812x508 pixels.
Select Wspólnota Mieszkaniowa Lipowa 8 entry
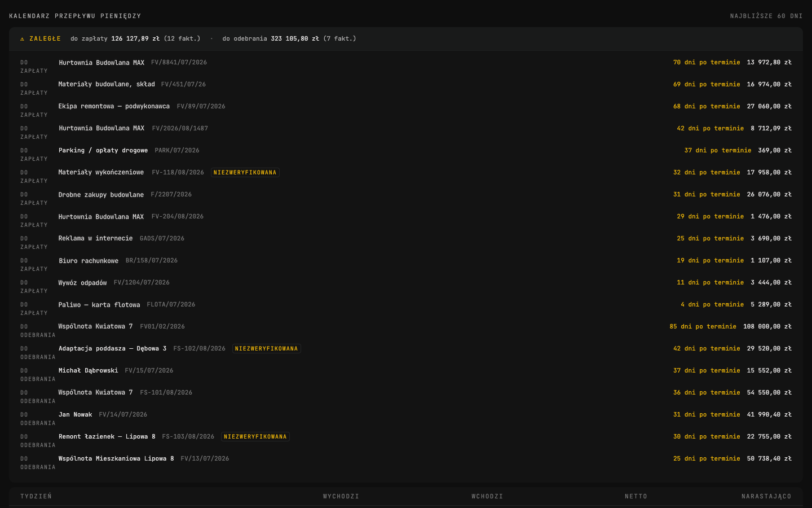click(116, 459)
